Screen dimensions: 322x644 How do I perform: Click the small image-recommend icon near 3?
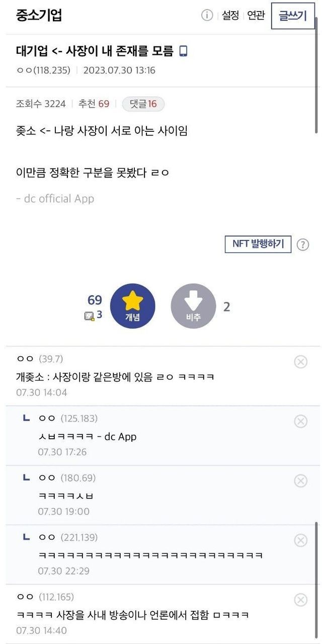90,316
